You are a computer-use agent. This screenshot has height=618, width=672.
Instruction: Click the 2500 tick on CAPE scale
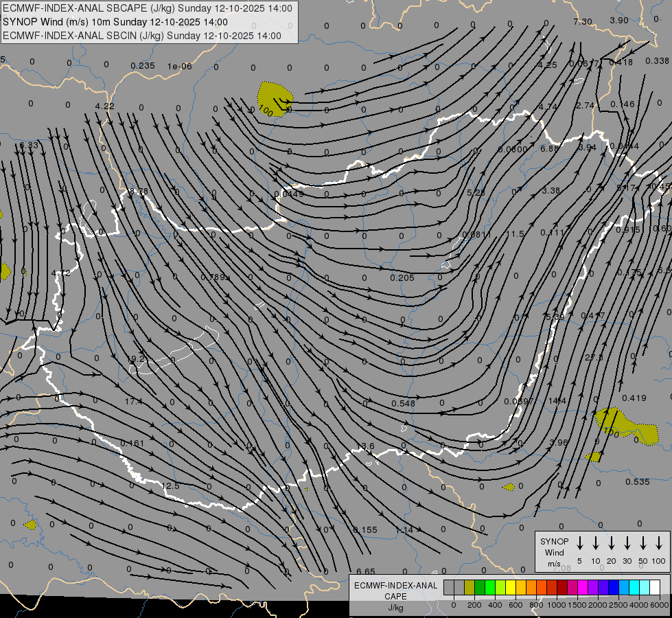[618, 605]
